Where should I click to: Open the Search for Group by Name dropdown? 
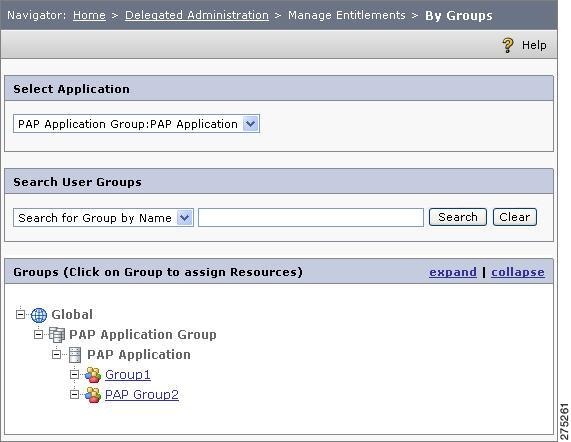103,218
